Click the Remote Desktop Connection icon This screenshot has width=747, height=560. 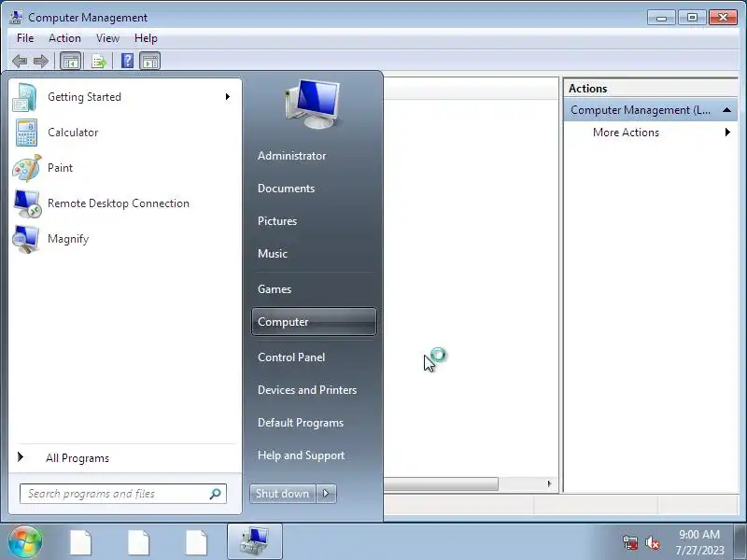coord(27,203)
